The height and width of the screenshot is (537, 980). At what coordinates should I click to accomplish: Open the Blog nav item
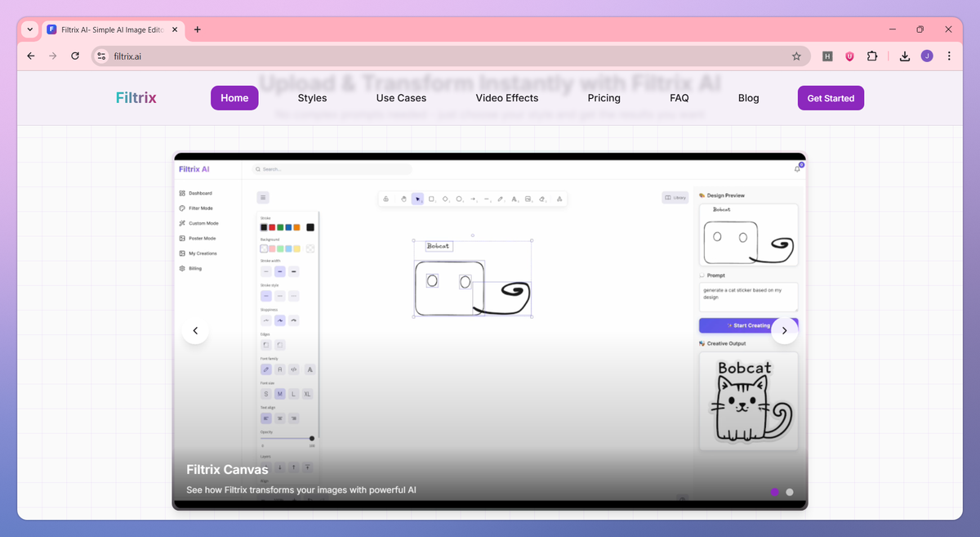coord(749,98)
